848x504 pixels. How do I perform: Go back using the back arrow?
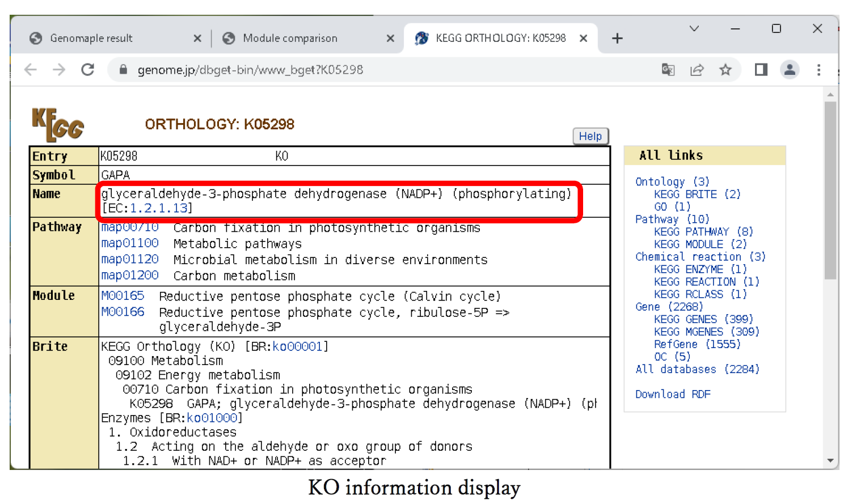point(31,70)
